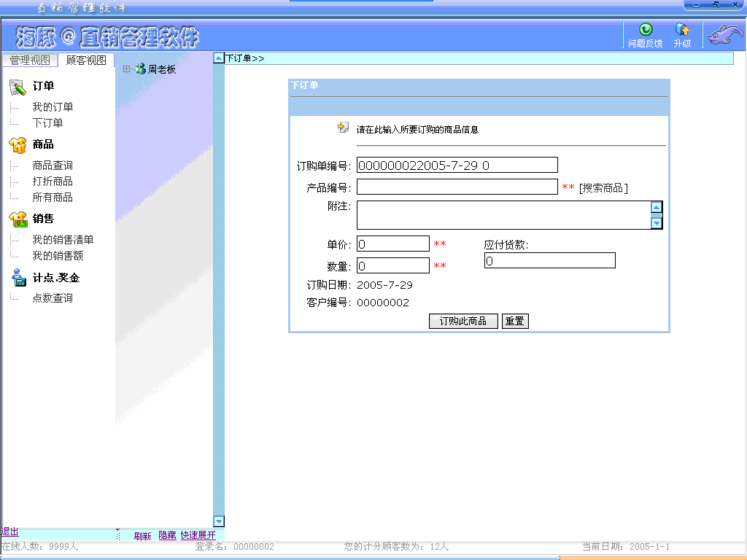Click the 客户编号 value 00000002
Screen dimensions: 747x560
[x=382, y=303]
